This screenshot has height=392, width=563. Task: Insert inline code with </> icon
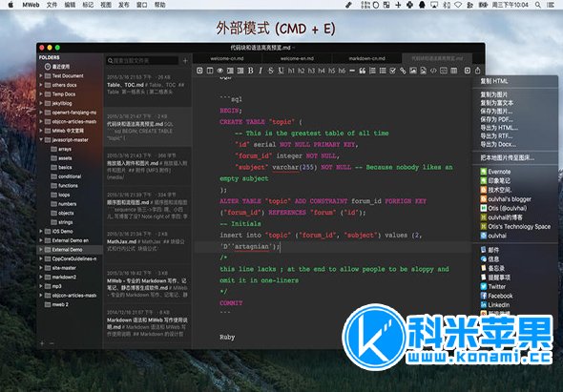pyautogui.click(x=433, y=71)
